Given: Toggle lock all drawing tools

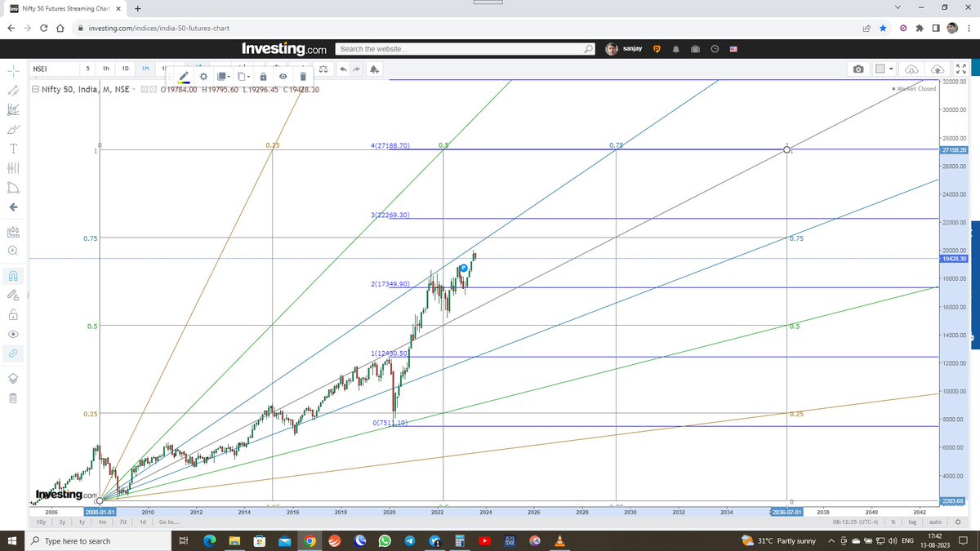Looking at the screenshot, I should (12, 314).
